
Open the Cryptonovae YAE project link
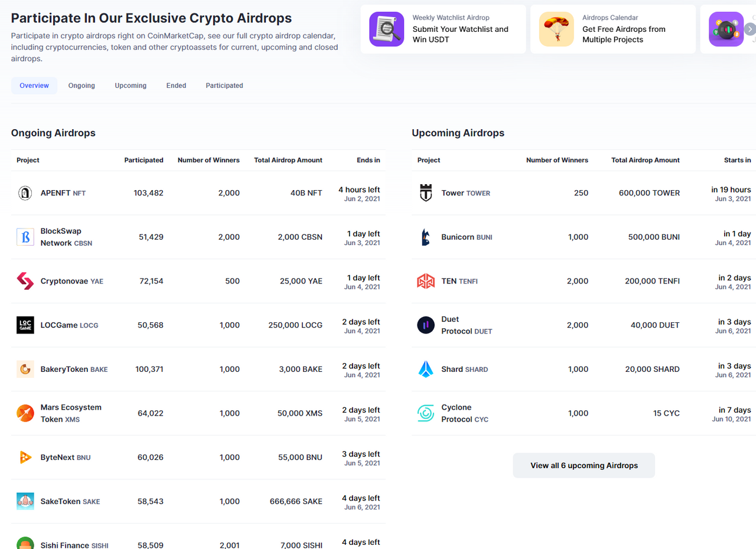pyautogui.click(x=72, y=281)
